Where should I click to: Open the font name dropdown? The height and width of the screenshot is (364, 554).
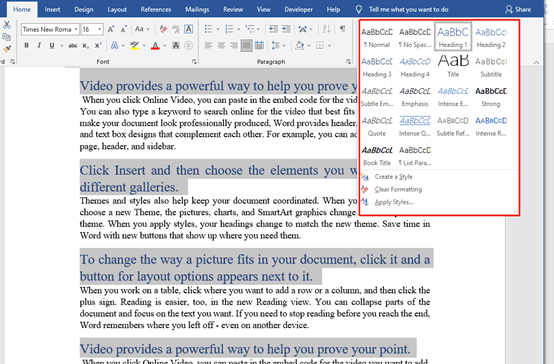(76, 29)
